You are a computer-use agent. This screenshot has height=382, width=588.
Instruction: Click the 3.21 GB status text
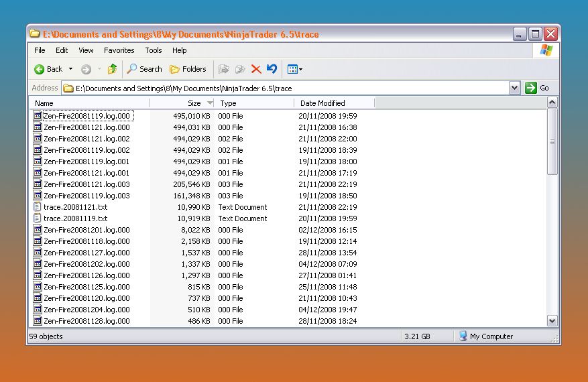417,336
